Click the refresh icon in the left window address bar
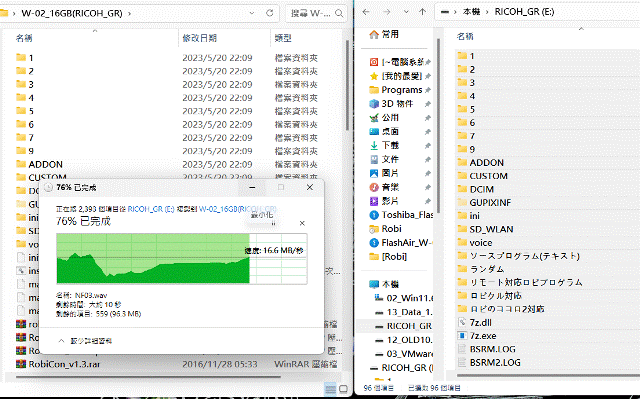The image size is (640, 399). tap(269, 13)
